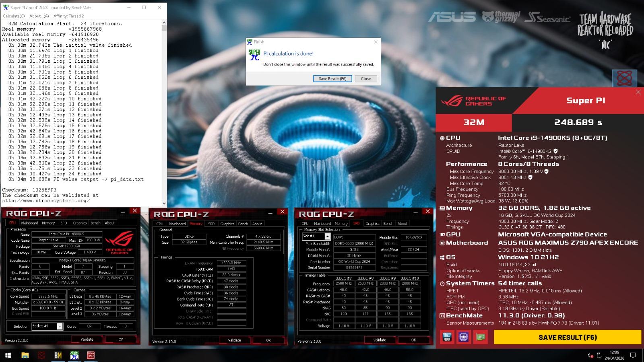Screen dimensions: 644x362
Task: Open About...(A) menu in Super PI
Action: (x=39, y=16)
